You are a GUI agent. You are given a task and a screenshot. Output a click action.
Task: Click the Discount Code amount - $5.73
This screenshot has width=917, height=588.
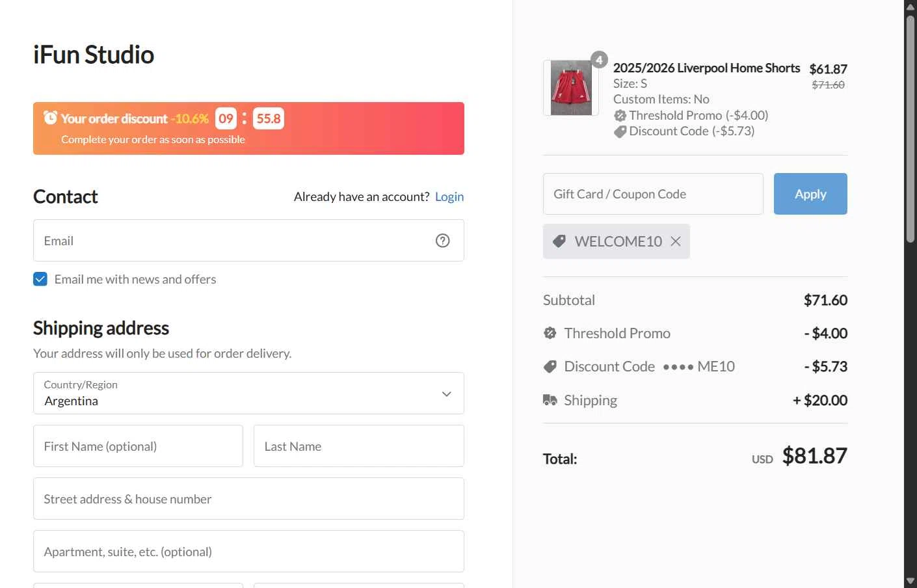coord(825,367)
